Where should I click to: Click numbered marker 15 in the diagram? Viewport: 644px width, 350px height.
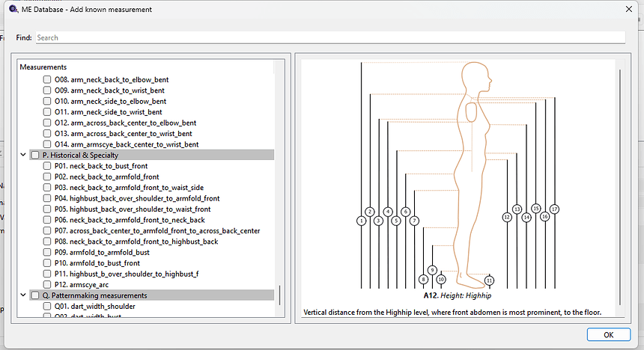(x=535, y=209)
